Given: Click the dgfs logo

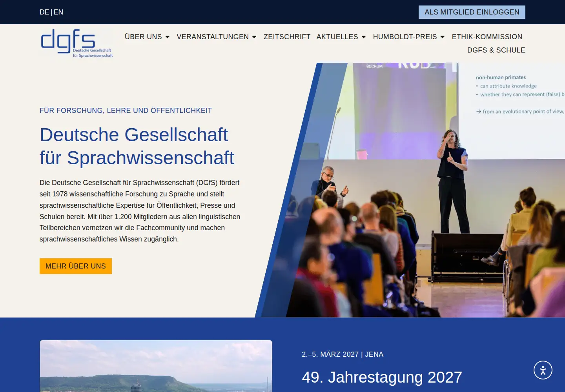Looking at the screenshot, I should point(77,44).
